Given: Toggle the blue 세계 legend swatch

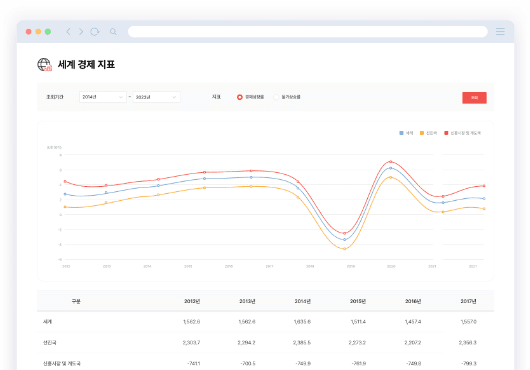Looking at the screenshot, I should (402, 133).
